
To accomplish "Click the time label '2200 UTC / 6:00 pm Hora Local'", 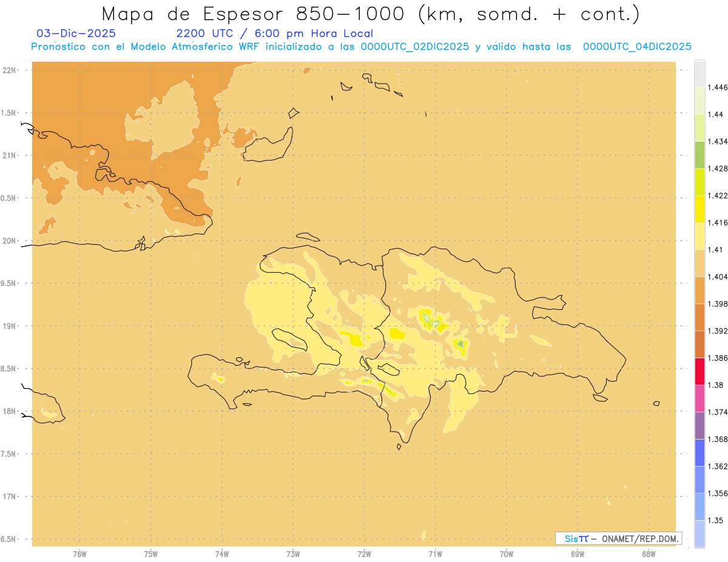I will 274,33.
